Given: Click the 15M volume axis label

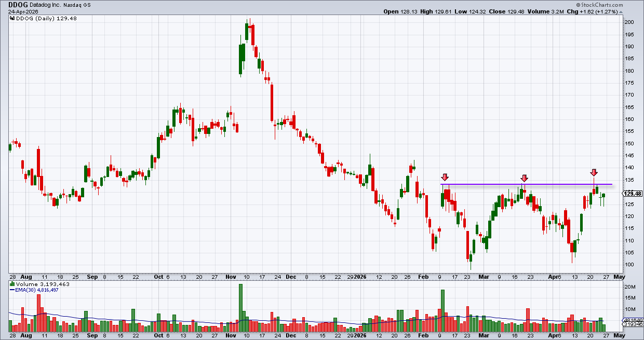Looking at the screenshot, I should pyautogui.click(x=630, y=298).
